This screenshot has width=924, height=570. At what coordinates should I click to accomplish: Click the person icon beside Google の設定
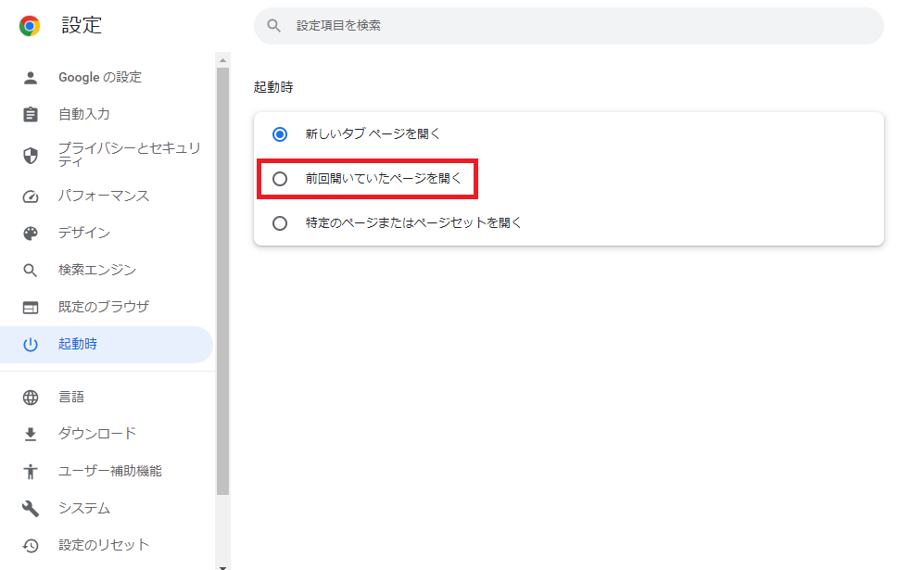[x=31, y=78]
